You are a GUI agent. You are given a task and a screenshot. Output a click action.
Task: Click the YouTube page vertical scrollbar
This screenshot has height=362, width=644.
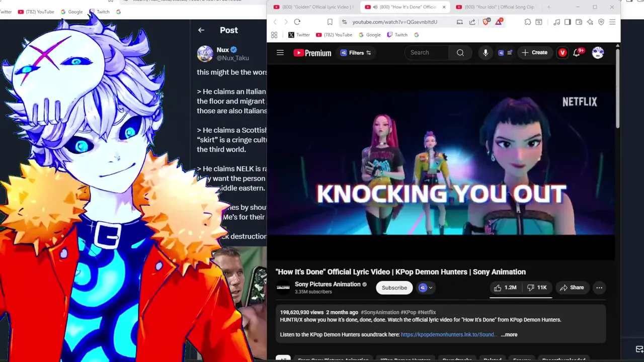(x=617, y=88)
